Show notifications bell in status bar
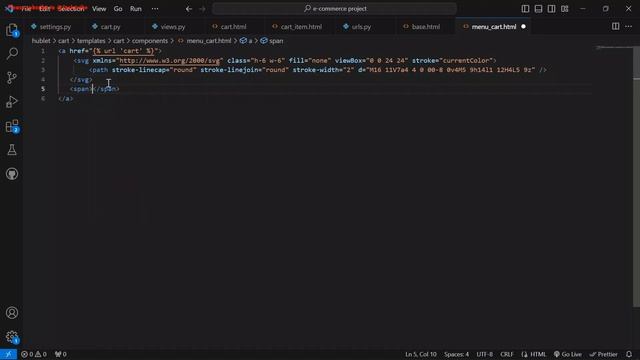Viewport: 640px width, 360px height. click(629, 354)
